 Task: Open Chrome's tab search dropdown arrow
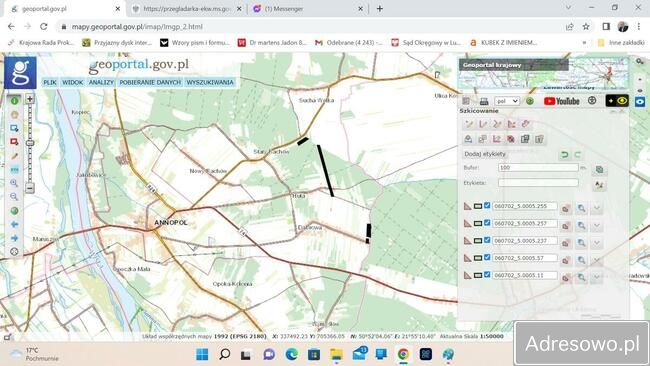pyautogui.click(x=568, y=7)
